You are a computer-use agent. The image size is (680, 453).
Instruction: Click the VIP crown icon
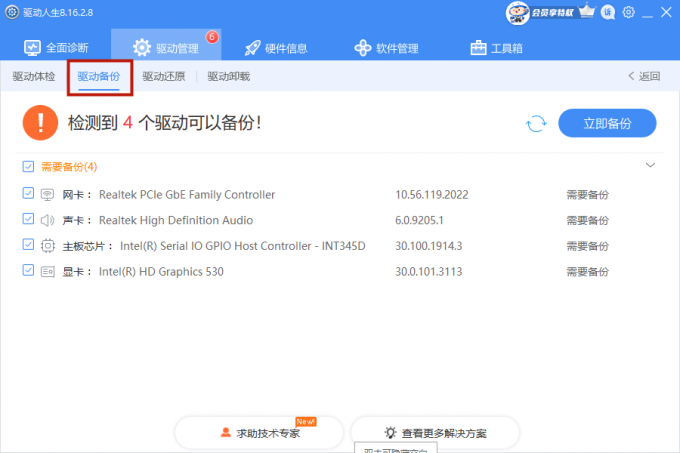point(587,11)
